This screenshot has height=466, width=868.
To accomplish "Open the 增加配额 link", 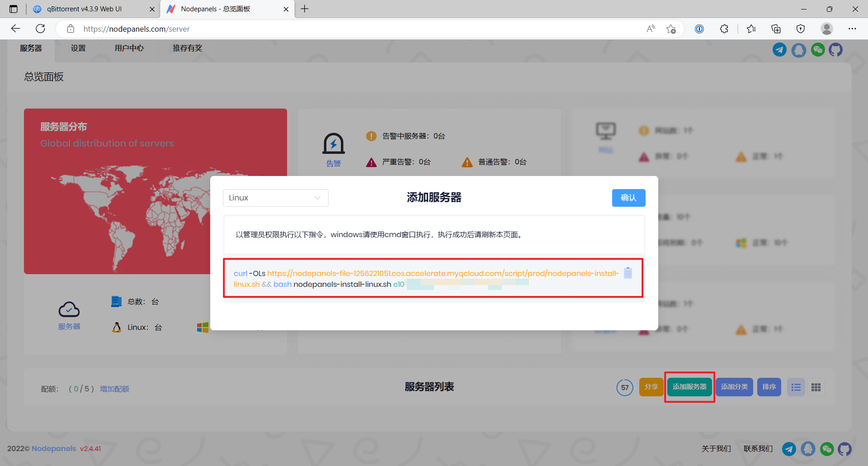I will [114, 389].
